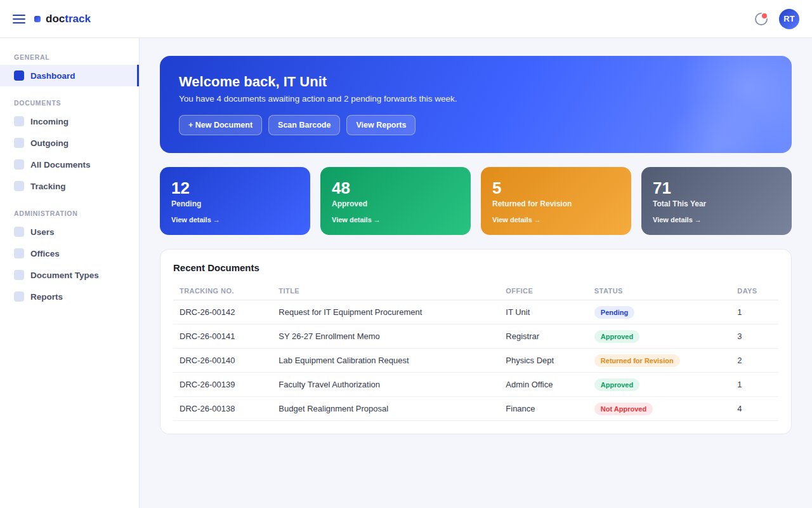Image resolution: width=812 pixels, height=508 pixels.
Task: Open Request for IT Equipment Procurement title
Action: 350,312
